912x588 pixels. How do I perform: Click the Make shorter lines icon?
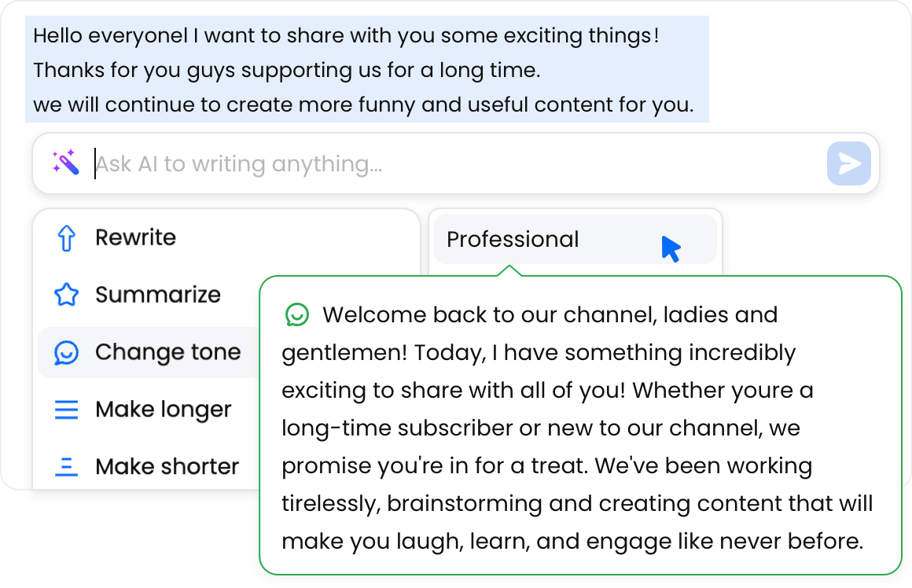click(67, 466)
